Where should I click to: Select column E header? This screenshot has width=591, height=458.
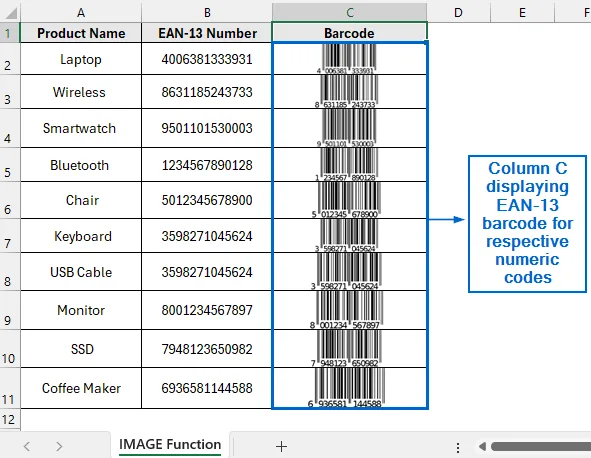click(522, 12)
